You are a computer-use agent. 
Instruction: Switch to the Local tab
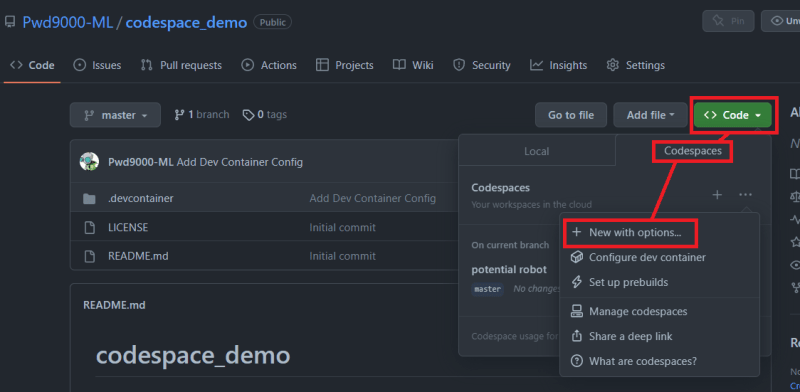point(537,151)
